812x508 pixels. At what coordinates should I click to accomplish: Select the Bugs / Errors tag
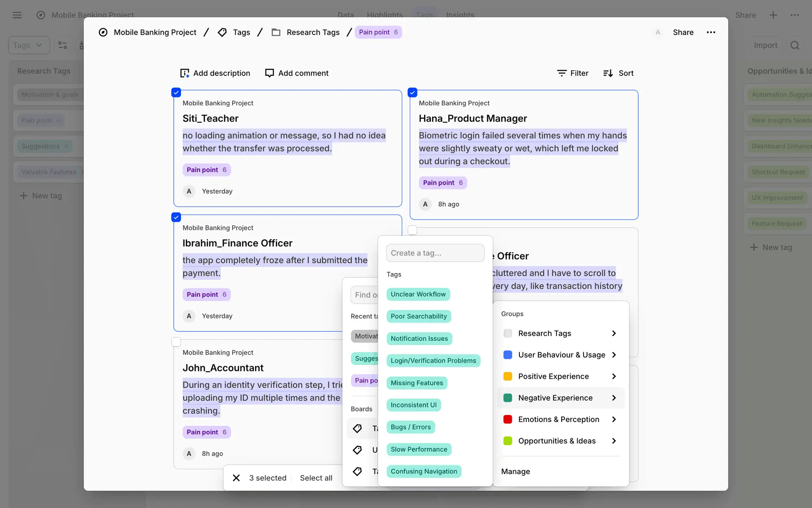pyautogui.click(x=410, y=427)
